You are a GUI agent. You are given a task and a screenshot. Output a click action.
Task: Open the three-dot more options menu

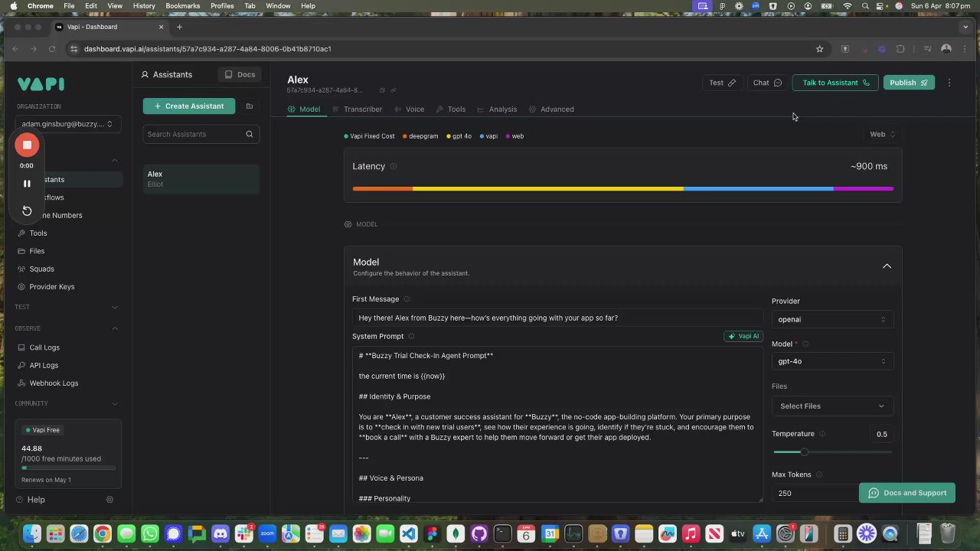tap(949, 83)
